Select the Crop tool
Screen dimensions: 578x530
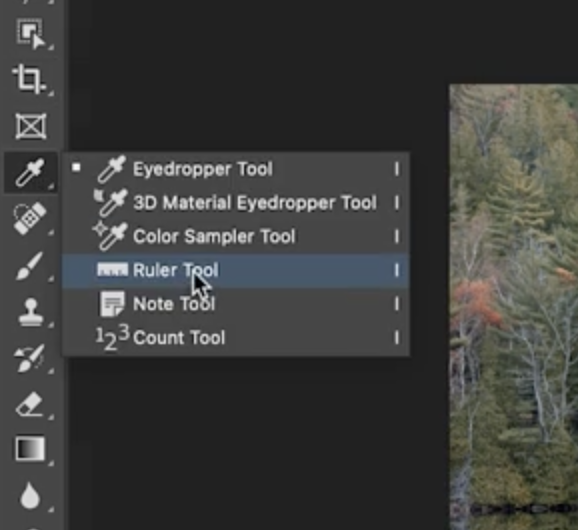click(x=30, y=79)
